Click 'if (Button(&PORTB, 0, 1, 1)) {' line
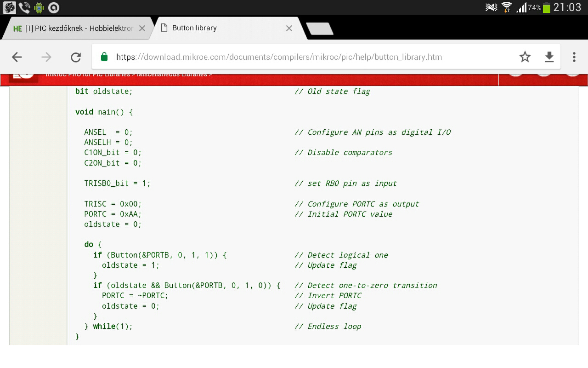The width and height of the screenshot is (588, 368). click(x=160, y=255)
